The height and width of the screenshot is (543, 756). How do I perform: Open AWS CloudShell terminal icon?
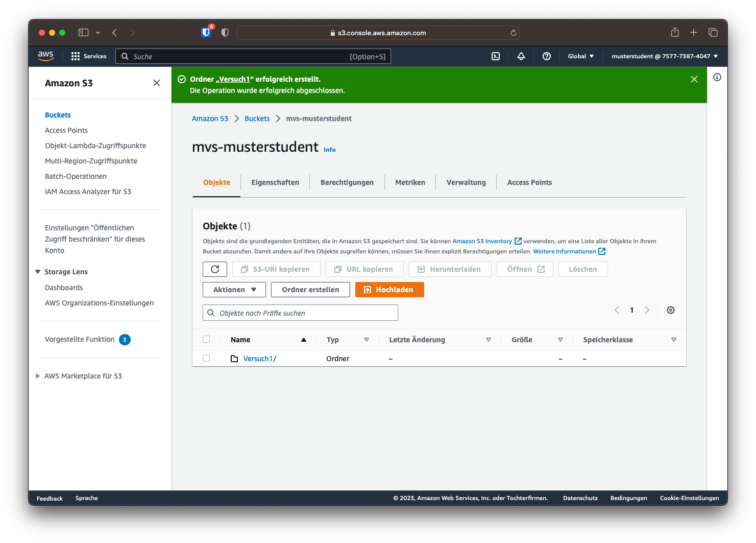pyautogui.click(x=495, y=56)
